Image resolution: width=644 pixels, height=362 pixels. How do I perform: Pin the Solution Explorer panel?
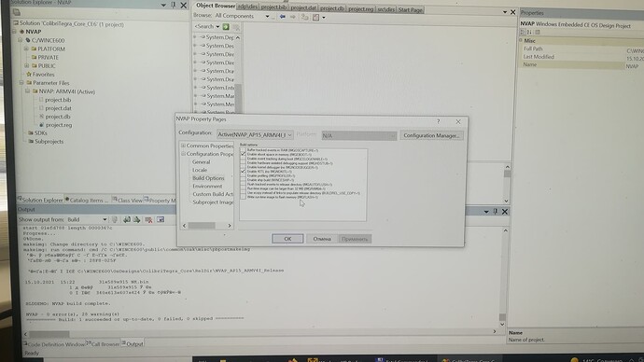point(174,5)
